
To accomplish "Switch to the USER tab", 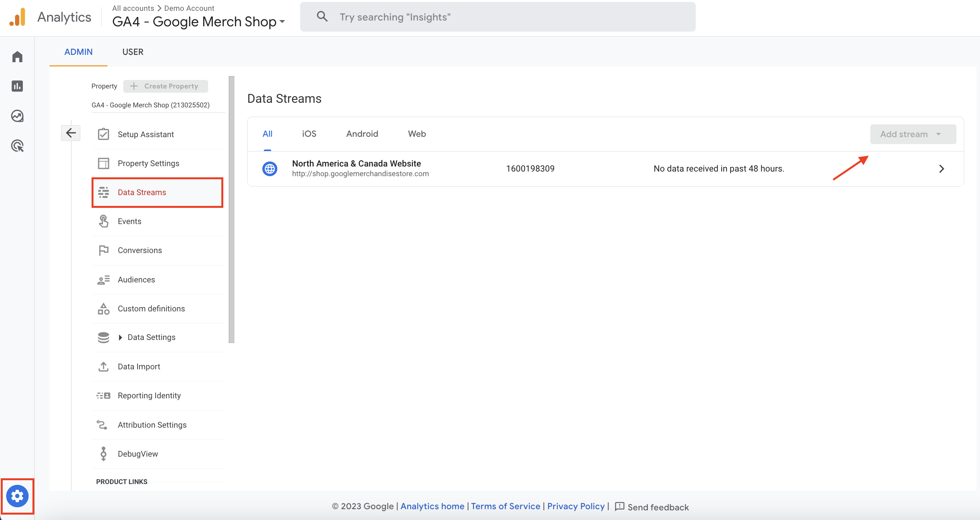I will tap(133, 52).
